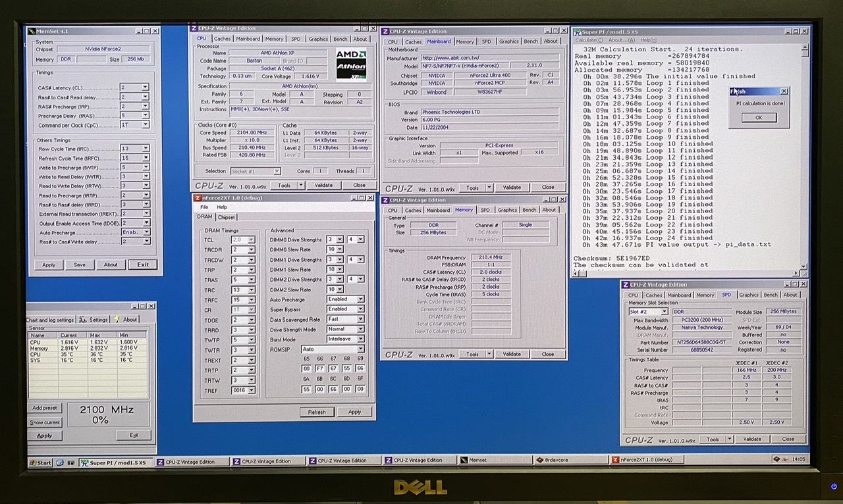Click OK in the Finish dialog
This screenshot has height=504, width=843.
pyautogui.click(x=758, y=118)
